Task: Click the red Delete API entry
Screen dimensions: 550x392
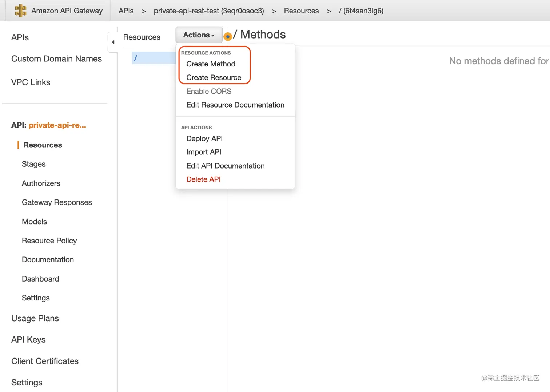Action: [203, 179]
